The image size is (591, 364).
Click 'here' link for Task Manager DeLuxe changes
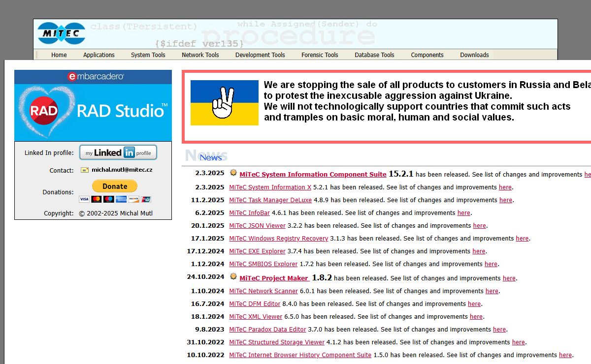click(x=506, y=200)
